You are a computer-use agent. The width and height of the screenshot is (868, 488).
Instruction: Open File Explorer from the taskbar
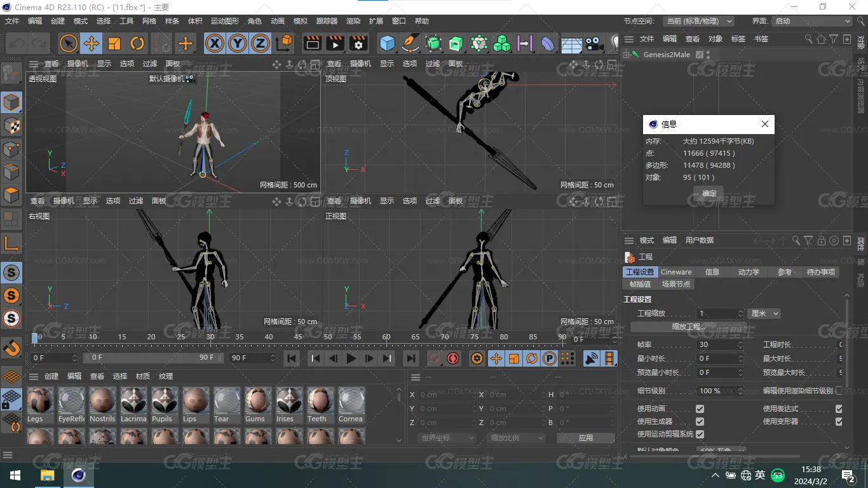pyautogui.click(x=48, y=475)
